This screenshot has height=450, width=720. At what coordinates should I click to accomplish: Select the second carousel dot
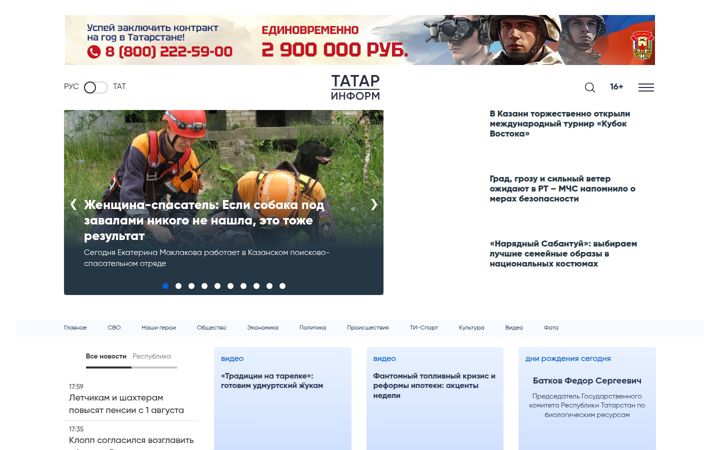(178, 286)
